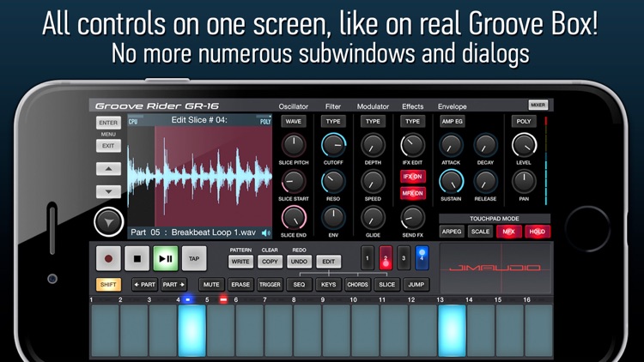
Task: Tap the round data dial under arrows
Action: (109, 222)
